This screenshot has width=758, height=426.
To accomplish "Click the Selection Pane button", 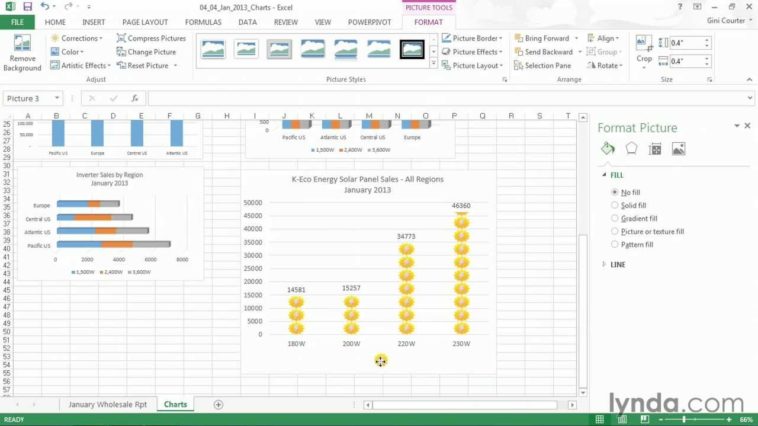I will [x=546, y=65].
